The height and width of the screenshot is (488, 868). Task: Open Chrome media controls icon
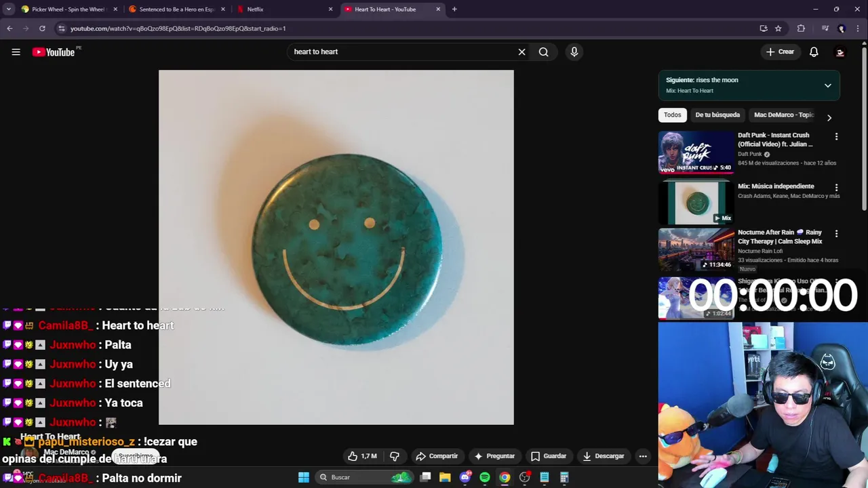click(825, 28)
